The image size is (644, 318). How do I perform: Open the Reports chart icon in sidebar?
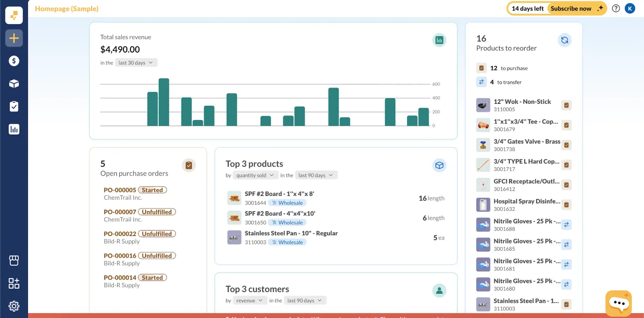pos(14,129)
